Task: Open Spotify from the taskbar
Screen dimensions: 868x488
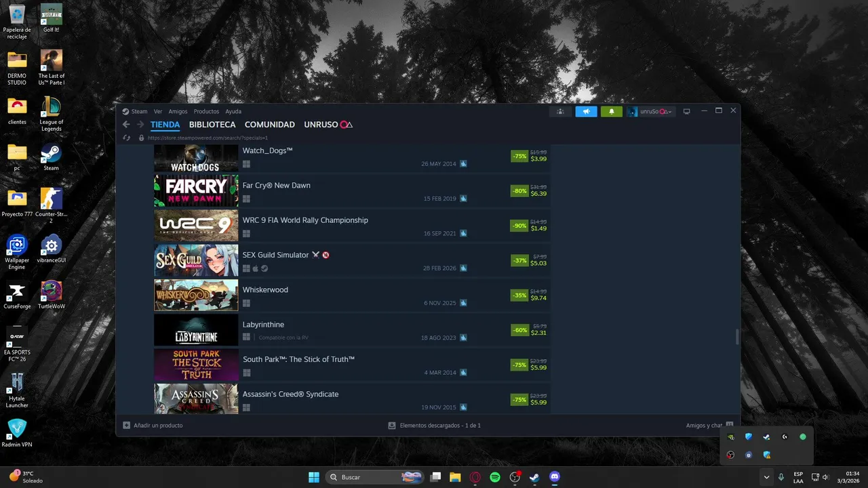Action: [x=495, y=477]
